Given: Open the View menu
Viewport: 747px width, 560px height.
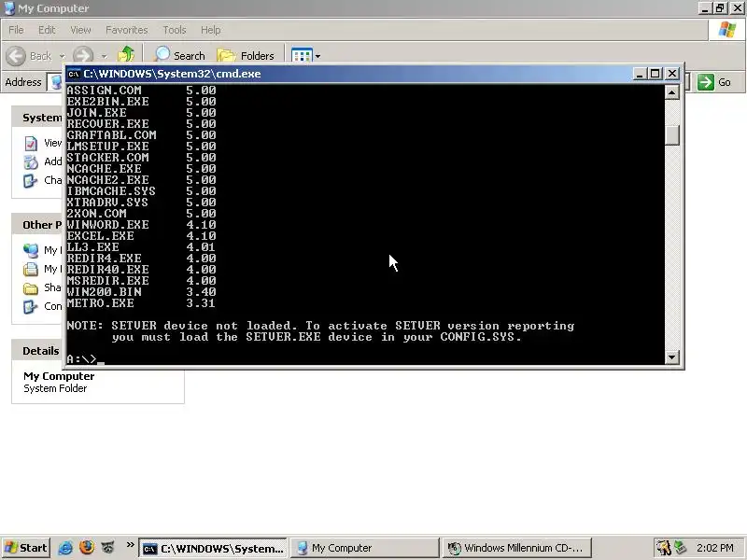Looking at the screenshot, I should 80,30.
